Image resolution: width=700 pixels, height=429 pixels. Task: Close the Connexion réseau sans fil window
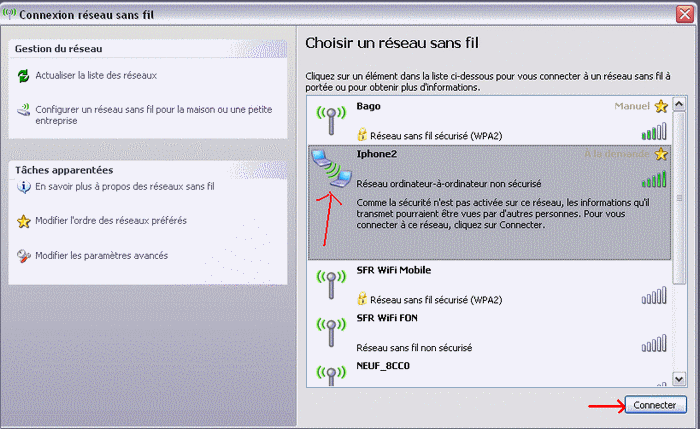[685, 14]
